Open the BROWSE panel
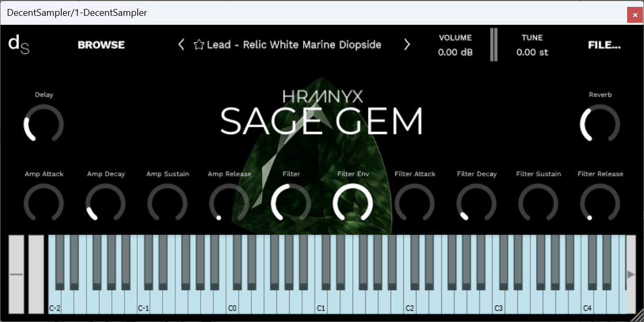This screenshot has width=644, height=322. pyautogui.click(x=101, y=45)
